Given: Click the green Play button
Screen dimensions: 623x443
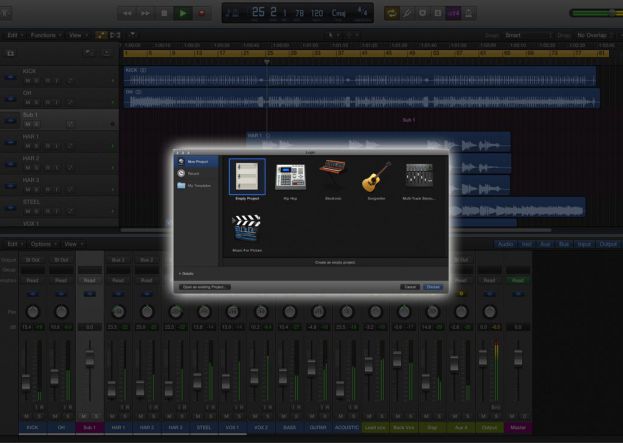Looking at the screenshot, I should 183,13.
